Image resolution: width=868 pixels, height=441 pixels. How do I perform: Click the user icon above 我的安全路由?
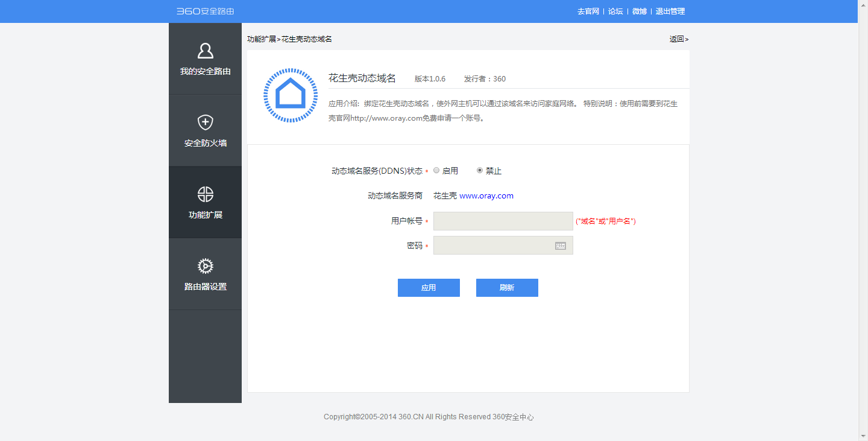click(206, 51)
